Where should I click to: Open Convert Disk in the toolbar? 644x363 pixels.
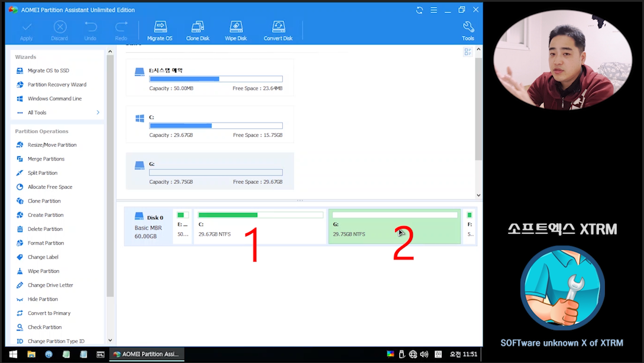tap(278, 31)
